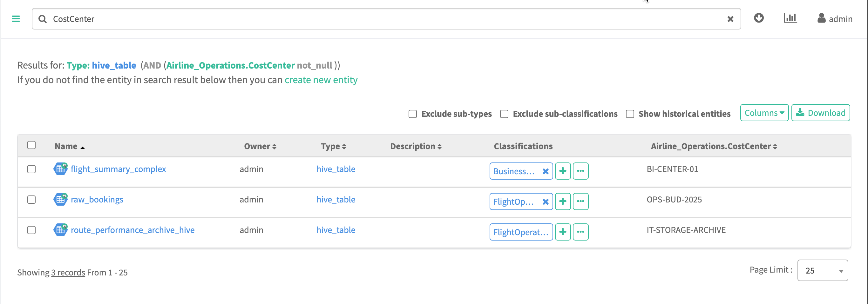Expand the Columns dropdown
The height and width of the screenshot is (304, 868).
click(x=764, y=113)
